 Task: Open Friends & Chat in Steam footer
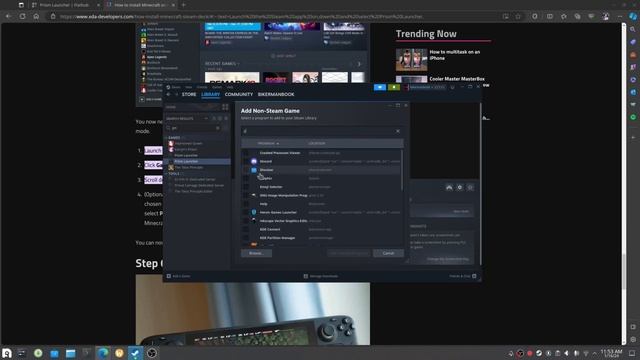pos(462,276)
